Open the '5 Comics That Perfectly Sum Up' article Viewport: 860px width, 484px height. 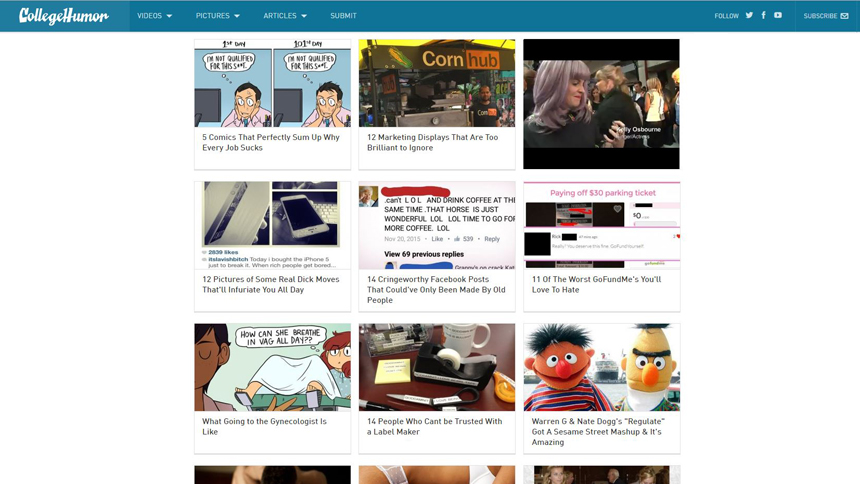271,142
